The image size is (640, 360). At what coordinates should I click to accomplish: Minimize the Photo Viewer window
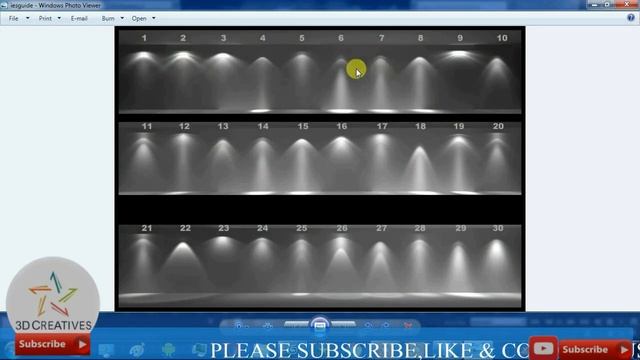click(595, 4)
